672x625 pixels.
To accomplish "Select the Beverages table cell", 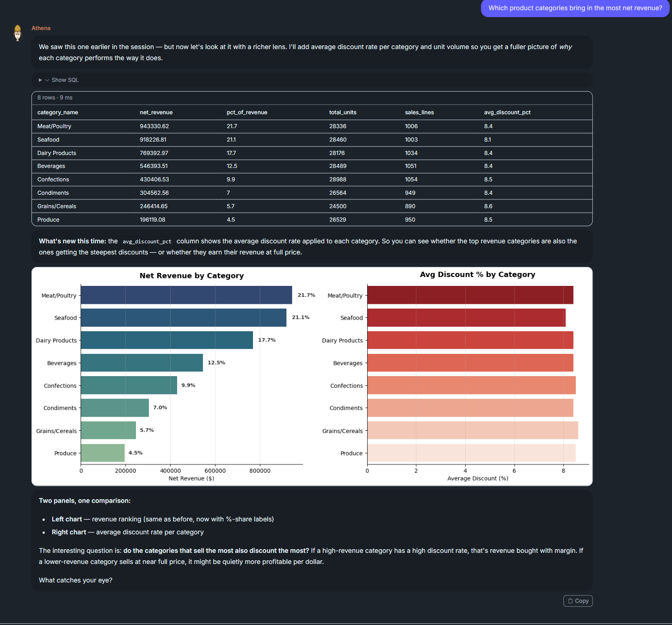I will pyautogui.click(x=51, y=166).
